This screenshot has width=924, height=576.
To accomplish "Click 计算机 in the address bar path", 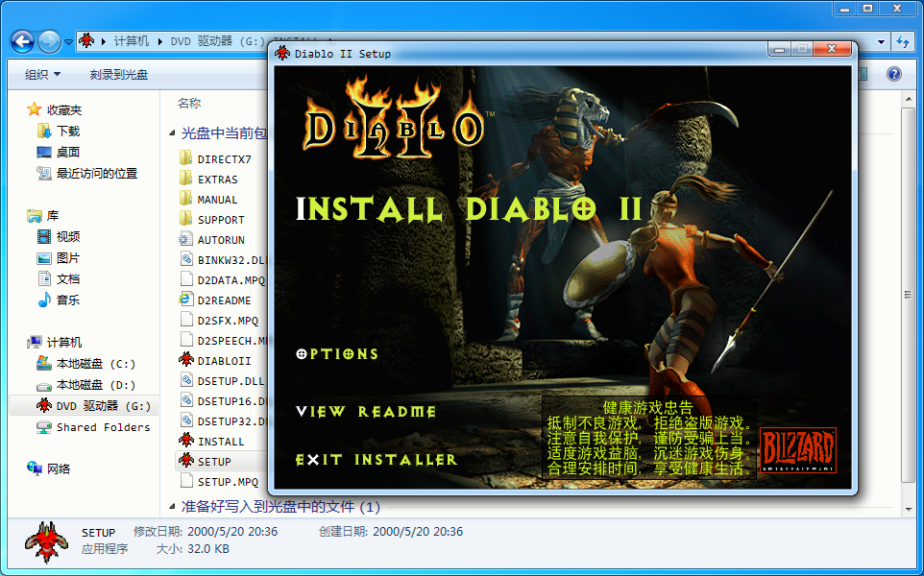I will [132, 41].
